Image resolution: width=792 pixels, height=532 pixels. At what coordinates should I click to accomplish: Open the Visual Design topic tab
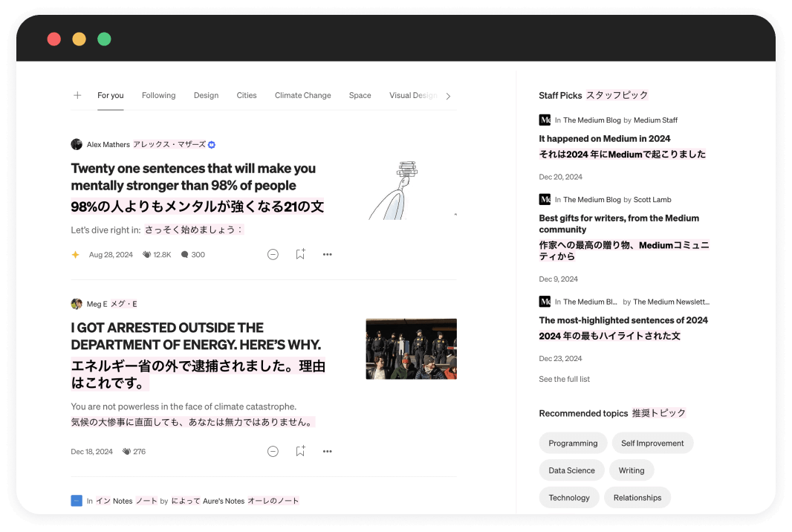(413, 95)
